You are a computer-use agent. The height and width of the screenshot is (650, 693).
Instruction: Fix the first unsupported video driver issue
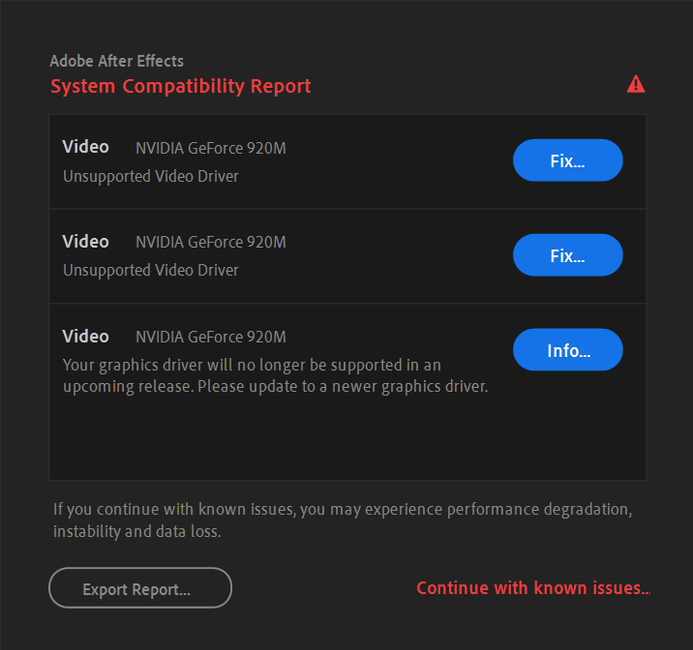pos(567,160)
